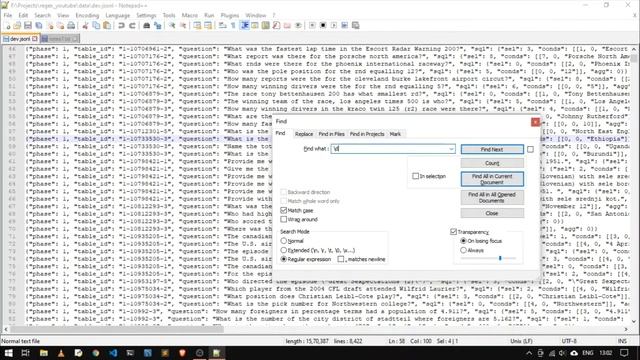The image size is (640, 360).
Task: Click the Copy toolbar icon
Action: (x=96, y=26)
